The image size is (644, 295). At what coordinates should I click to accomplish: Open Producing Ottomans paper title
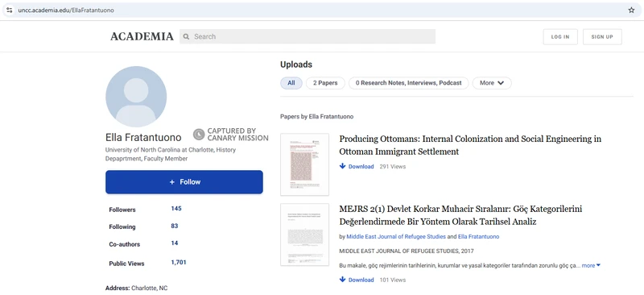(x=470, y=145)
